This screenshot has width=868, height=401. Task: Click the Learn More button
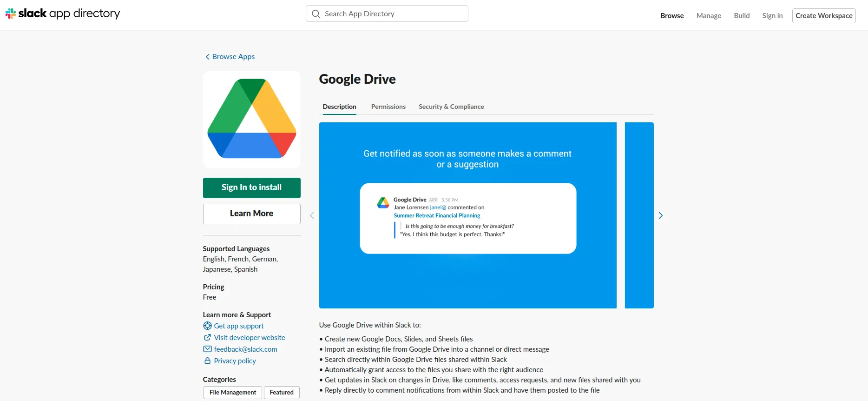(x=251, y=214)
